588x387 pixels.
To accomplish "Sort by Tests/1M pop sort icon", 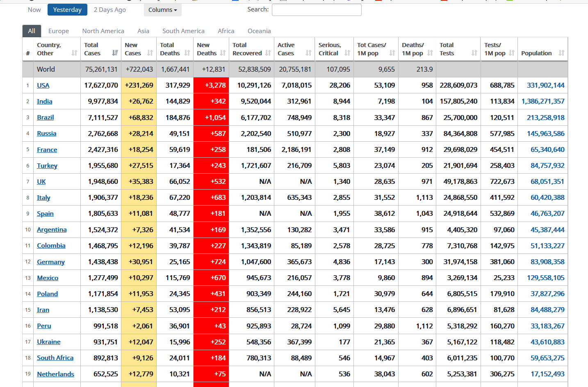I will (x=511, y=53).
